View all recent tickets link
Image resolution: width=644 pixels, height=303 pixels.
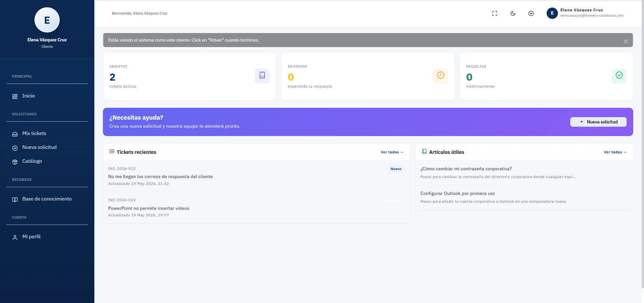click(392, 152)
